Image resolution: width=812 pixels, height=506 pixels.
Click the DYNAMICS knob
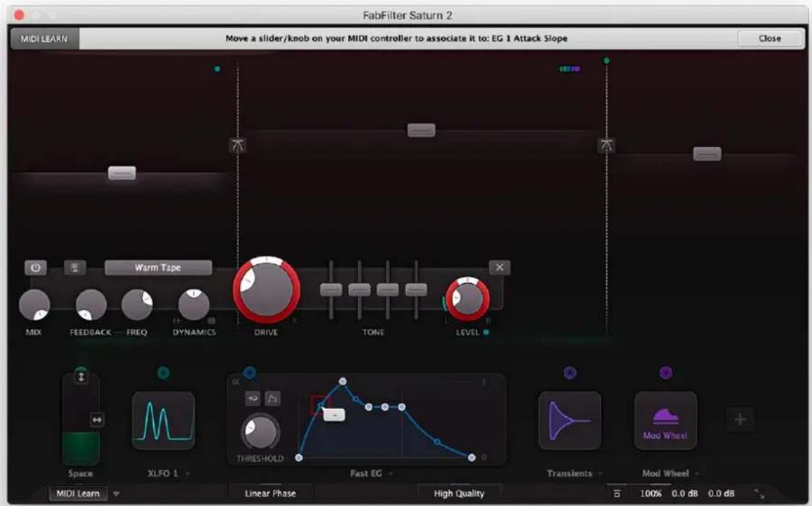pos(194,305)
